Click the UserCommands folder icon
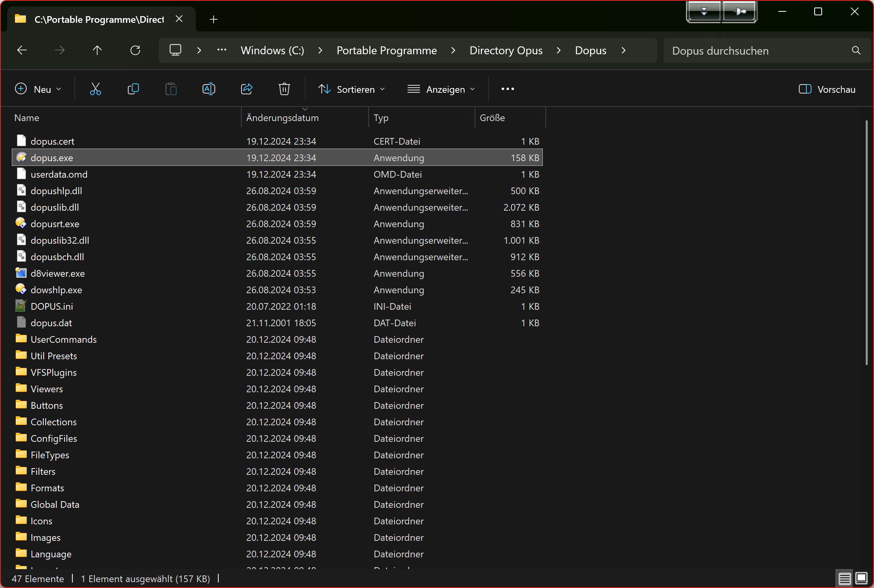Image resolution: width=874 pixels, height=588 pixels. (x=21, y=339)
